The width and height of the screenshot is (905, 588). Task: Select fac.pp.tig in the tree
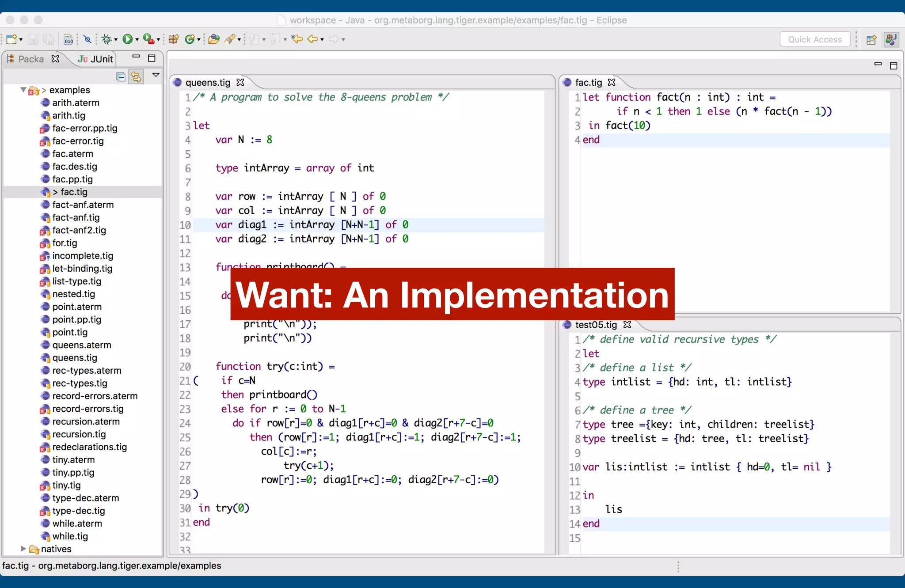coord(72,179)
